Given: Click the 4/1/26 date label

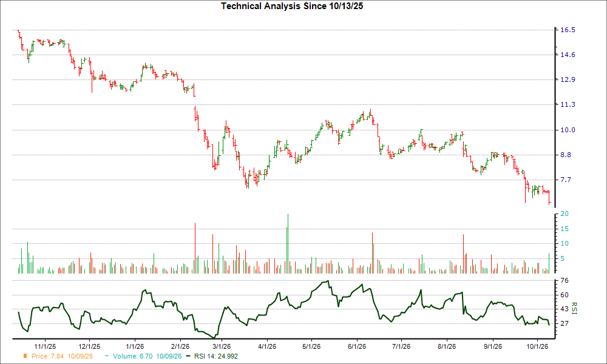Looking at the screenshot, I should click(267, 346).
